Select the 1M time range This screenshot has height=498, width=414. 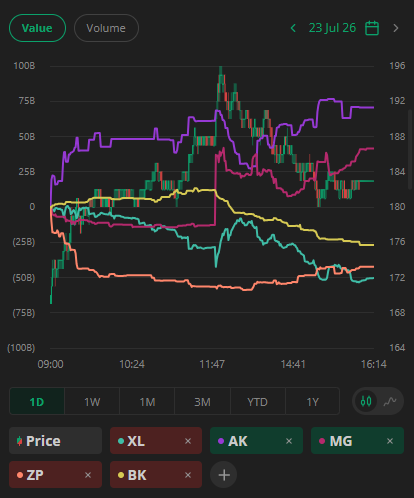point(147,402)
